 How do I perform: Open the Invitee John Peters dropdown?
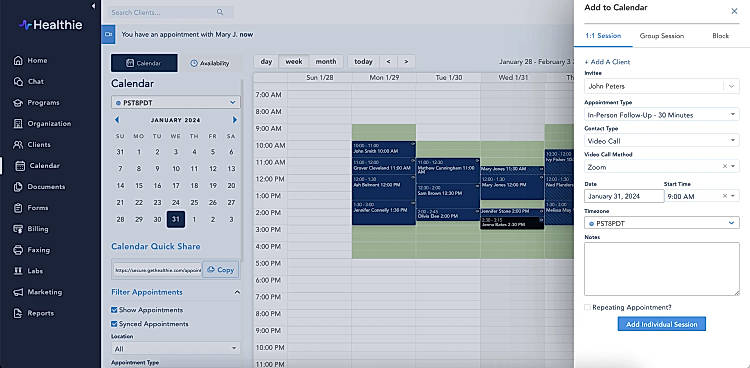(x=662, y=86)
